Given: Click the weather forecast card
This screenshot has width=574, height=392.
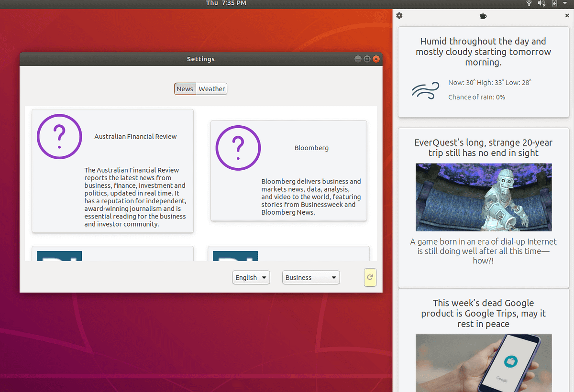Looking at the screenshot, I should (484, 72).
